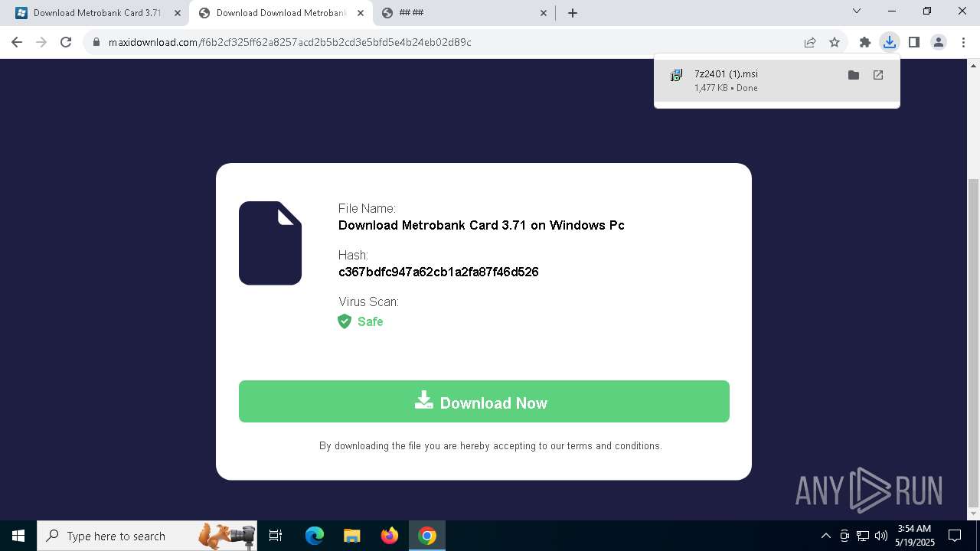Open a new tab
980x551 pixels.
click(x=573, y=13)
